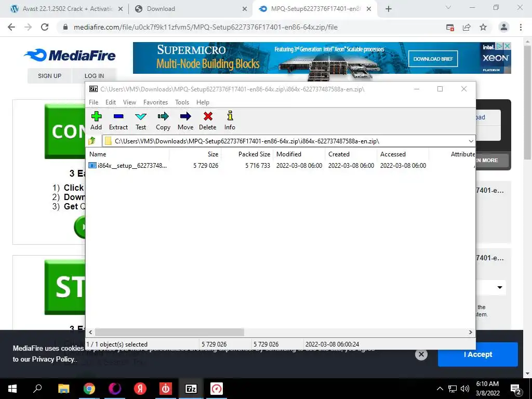Open the View menu in 7-Zip
Image resolution: width=532 pixels, height=399 pixels.
pos(129,102)
